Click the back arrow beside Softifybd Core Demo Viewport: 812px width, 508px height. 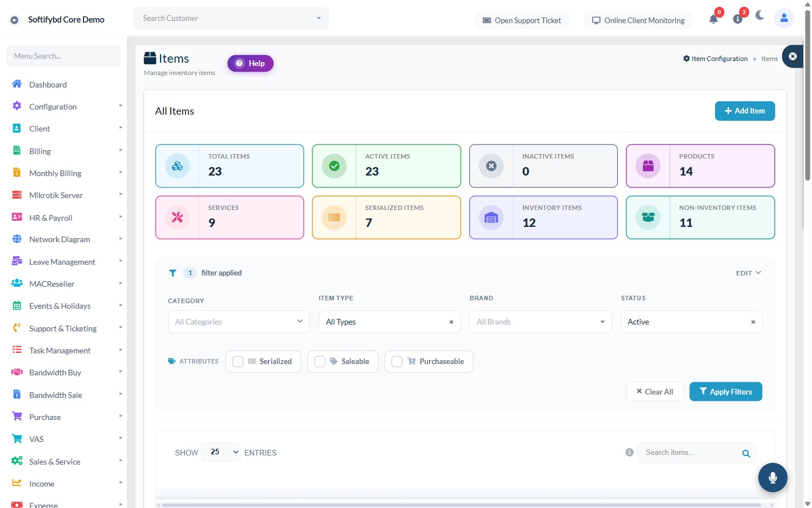coord(15,20)
